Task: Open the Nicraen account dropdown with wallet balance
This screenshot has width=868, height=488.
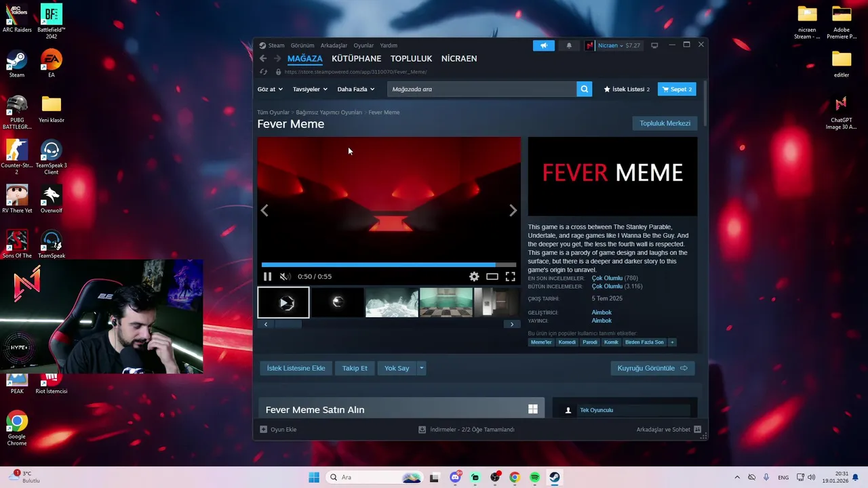Action: pos(613,45)
